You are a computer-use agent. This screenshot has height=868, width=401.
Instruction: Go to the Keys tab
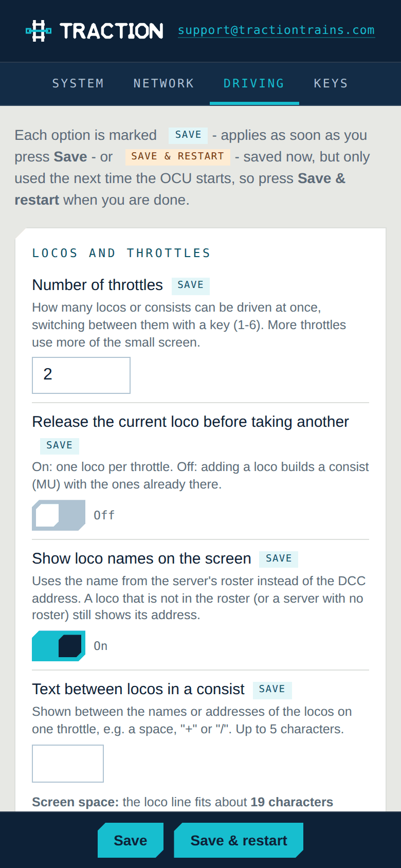(331, 83)
